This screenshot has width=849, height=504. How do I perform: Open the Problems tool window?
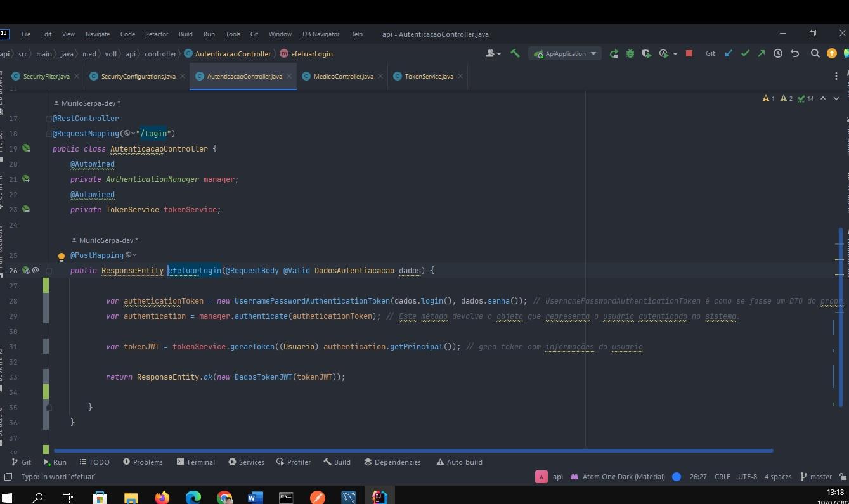(x=143, y=462)
